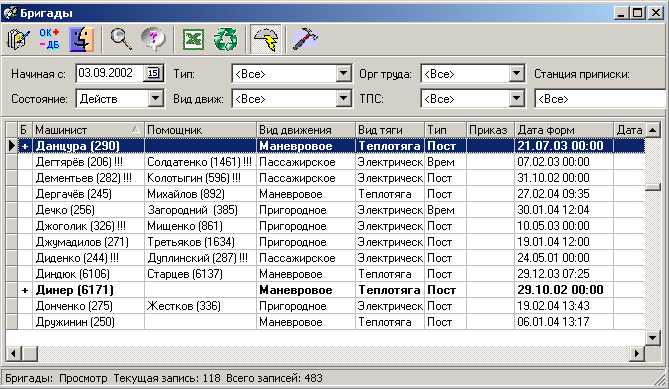Image resolution: width=669 pixels, height=389 pixels.
Task: Click the row selector beside Дегтярёв (206)
Action: click(x=12, y=162)
